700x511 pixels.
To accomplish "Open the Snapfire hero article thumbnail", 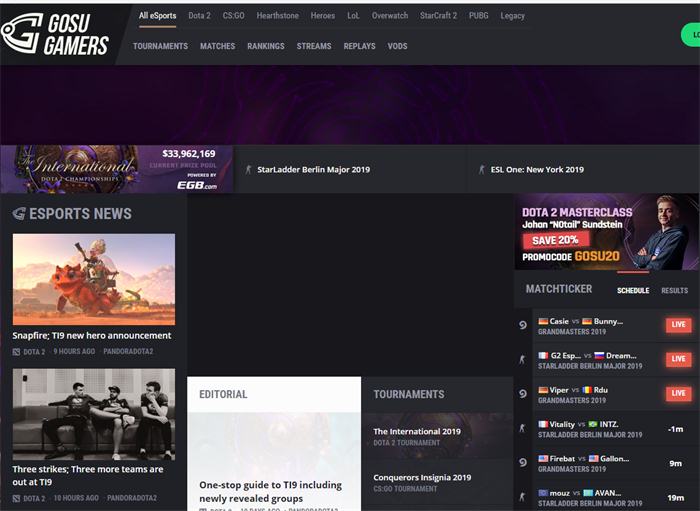I will click(x=94, y=279).
